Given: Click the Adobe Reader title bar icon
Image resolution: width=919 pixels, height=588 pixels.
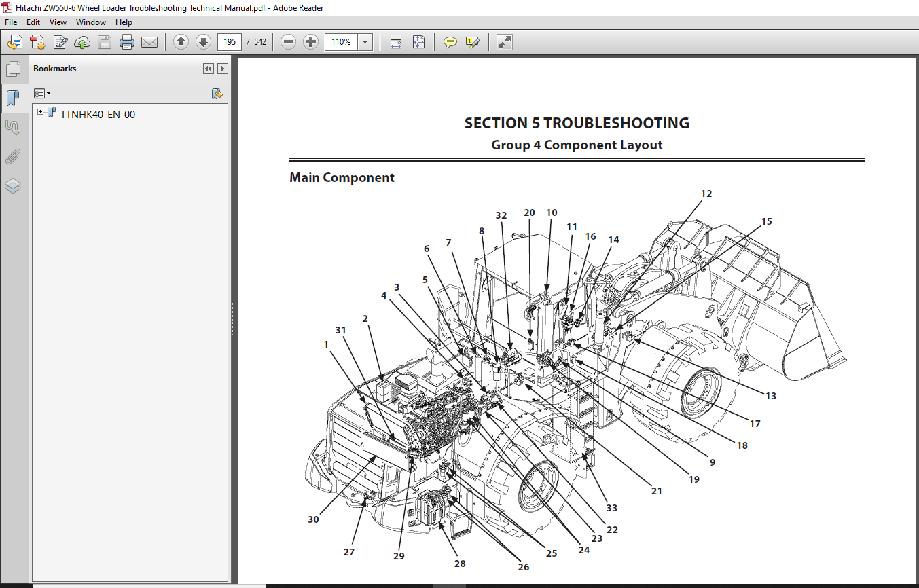Looking at the screenshot, I should 7,7.
